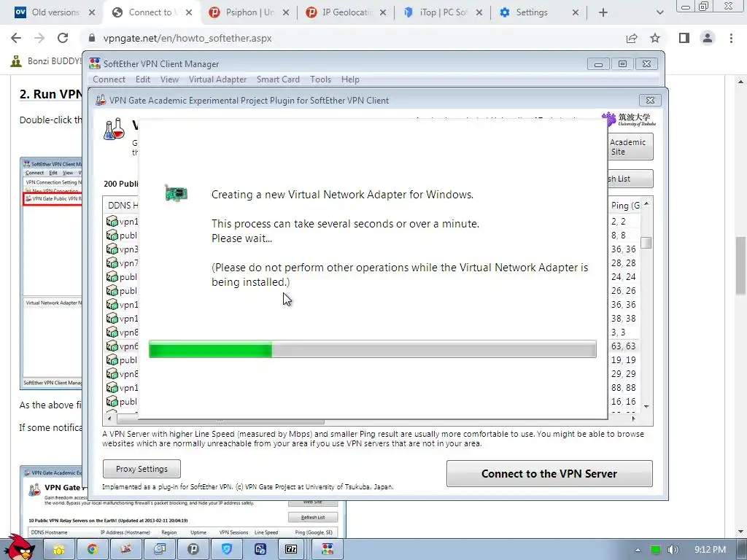Image resolution: width=747 pixels, height=560 pixels.
Task: Click the network adapter card icon
Action: pyautogui.click(x=177, y=193)
